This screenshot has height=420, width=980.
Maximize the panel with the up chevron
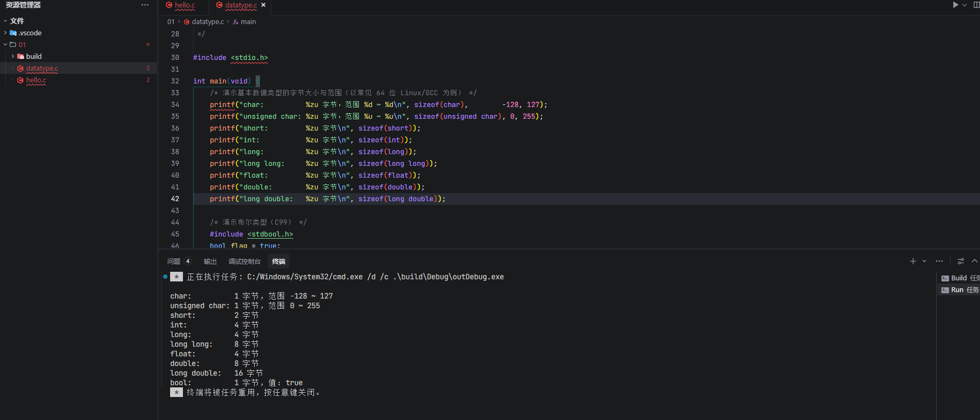[x=974, y=261]
